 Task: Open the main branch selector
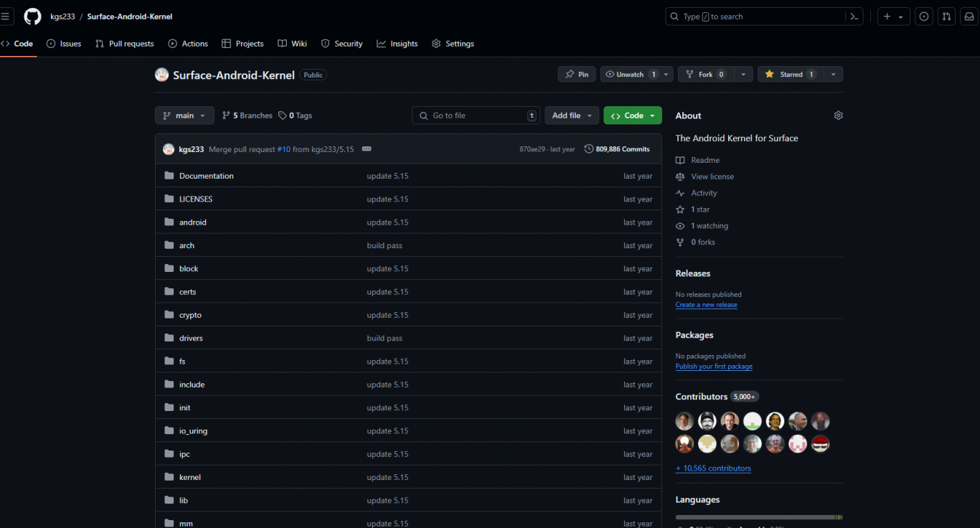tap(184, 115)
